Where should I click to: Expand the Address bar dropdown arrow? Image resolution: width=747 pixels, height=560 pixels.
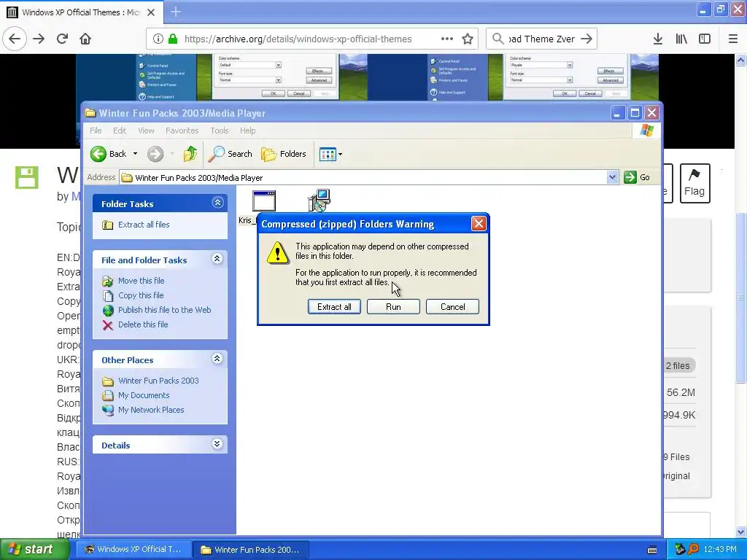pos(612,178)
